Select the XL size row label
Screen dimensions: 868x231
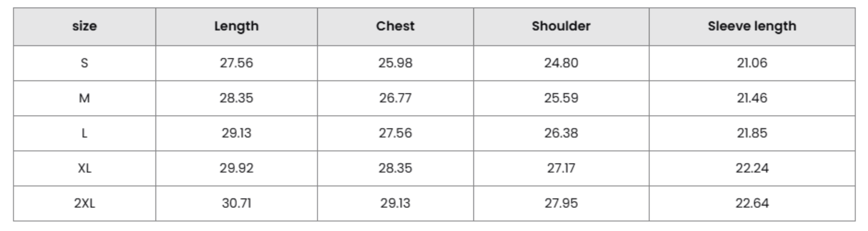point(84,168)
